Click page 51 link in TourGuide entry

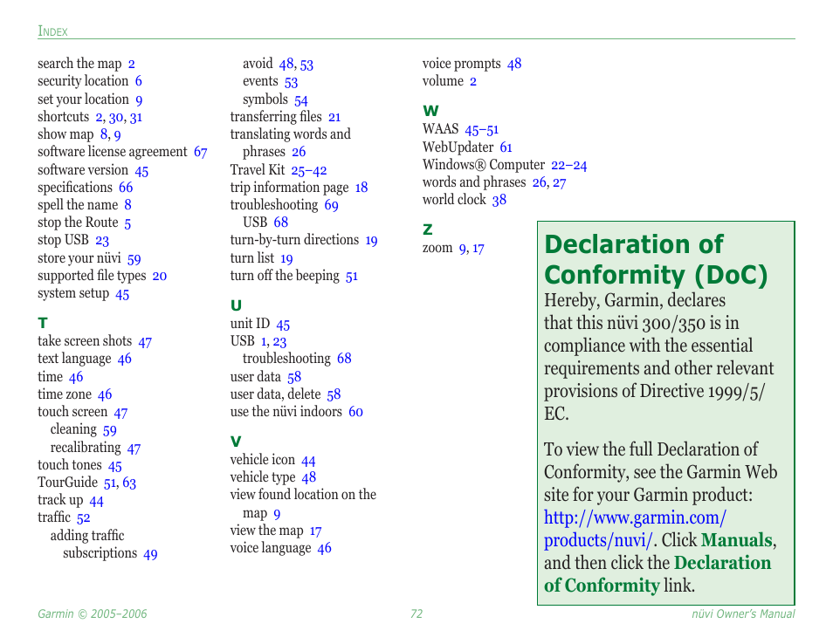pyautogui.click(x=111, y=483)
